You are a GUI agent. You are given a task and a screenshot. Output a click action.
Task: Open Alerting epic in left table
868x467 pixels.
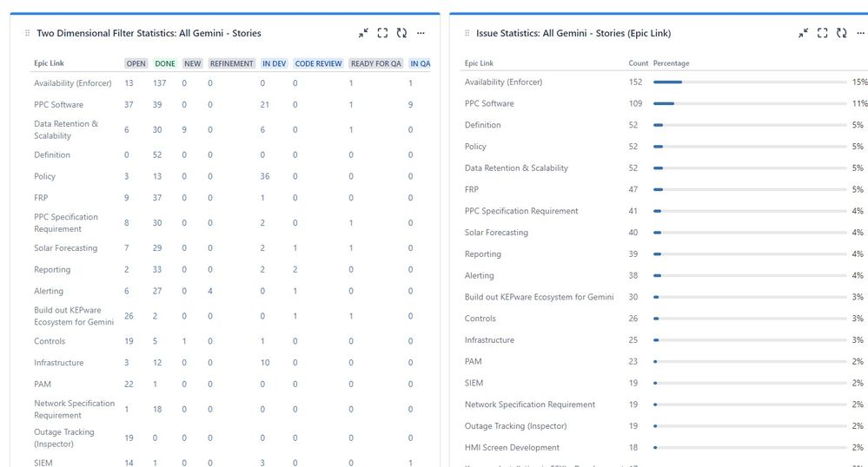[49, 291]
